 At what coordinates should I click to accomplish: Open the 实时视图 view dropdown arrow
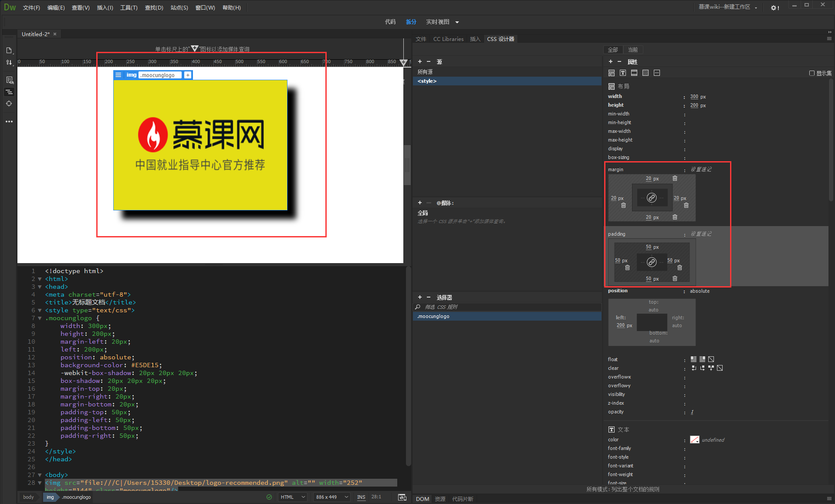(457, 22)
